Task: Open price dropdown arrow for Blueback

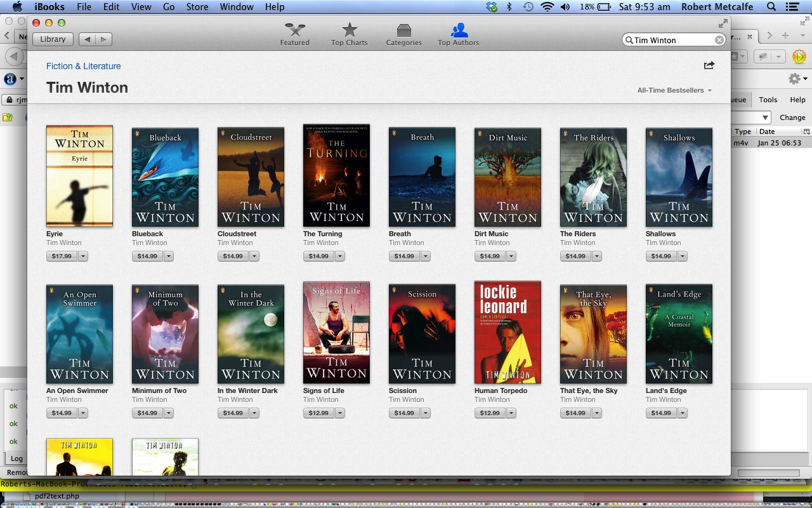Action: pos(169,257)
